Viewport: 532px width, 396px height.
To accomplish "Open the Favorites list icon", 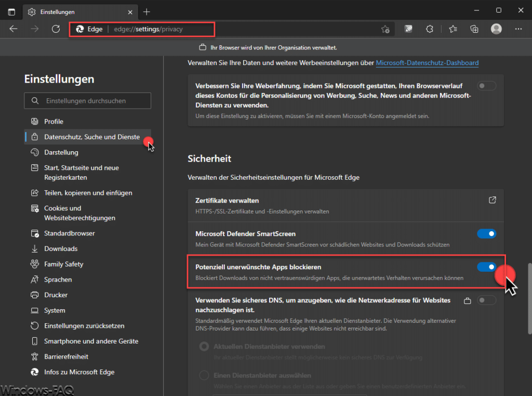I will [453, 29].
